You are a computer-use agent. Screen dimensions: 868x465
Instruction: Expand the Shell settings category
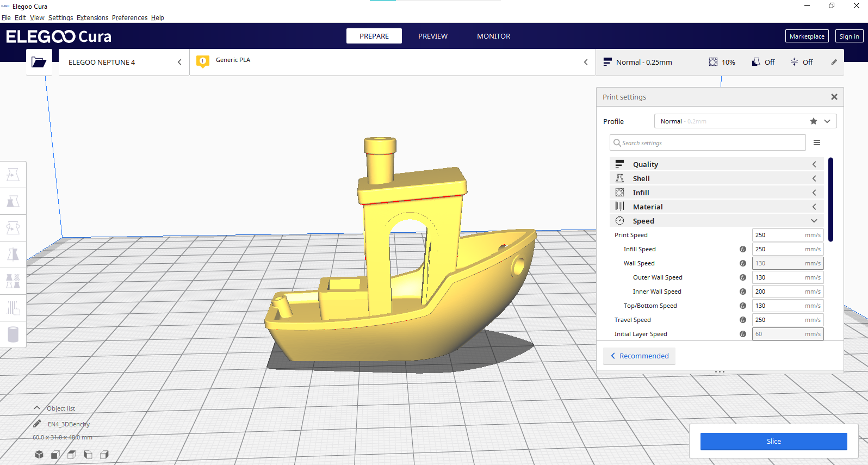[x=717, y=178]
